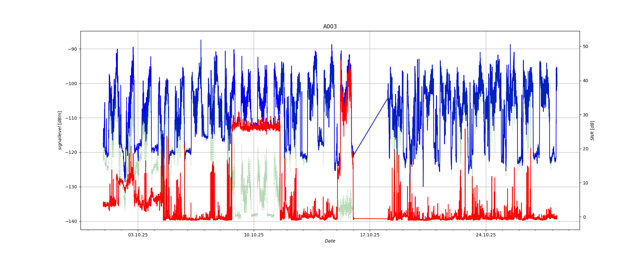Select the 0 tick on SNR axis
This screenshot has width=644, height=258.
click(584, 217)
